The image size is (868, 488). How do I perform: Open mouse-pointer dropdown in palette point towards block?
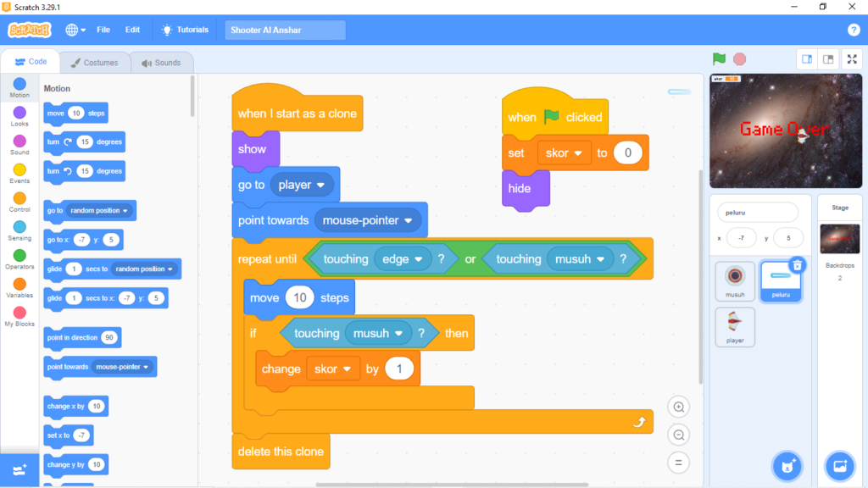(122, 367)
